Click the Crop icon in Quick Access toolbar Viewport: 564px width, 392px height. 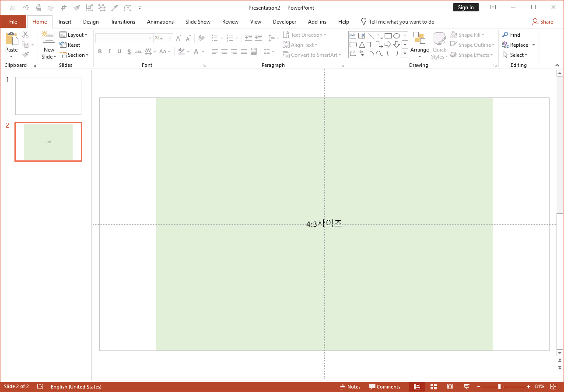point(64,8)
